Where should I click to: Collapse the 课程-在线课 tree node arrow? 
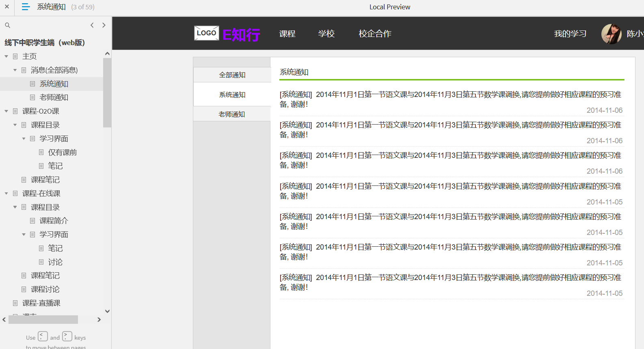click(6, 194)
